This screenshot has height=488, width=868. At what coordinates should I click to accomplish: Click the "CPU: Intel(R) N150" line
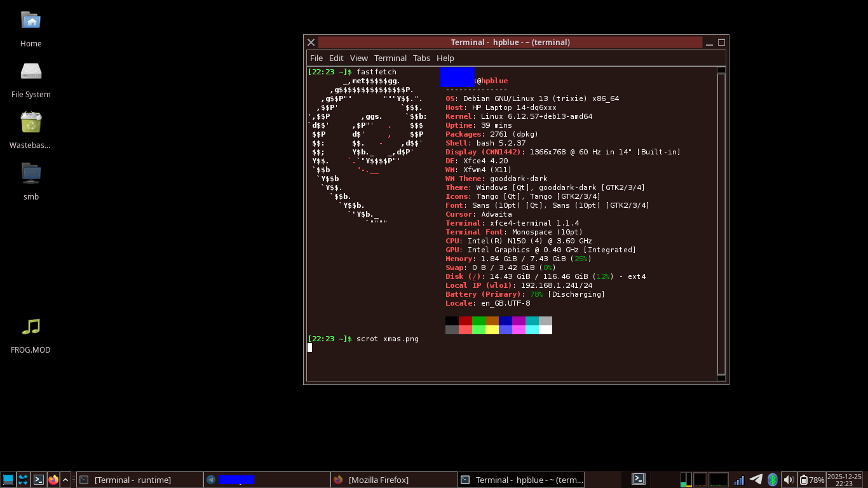519,241
